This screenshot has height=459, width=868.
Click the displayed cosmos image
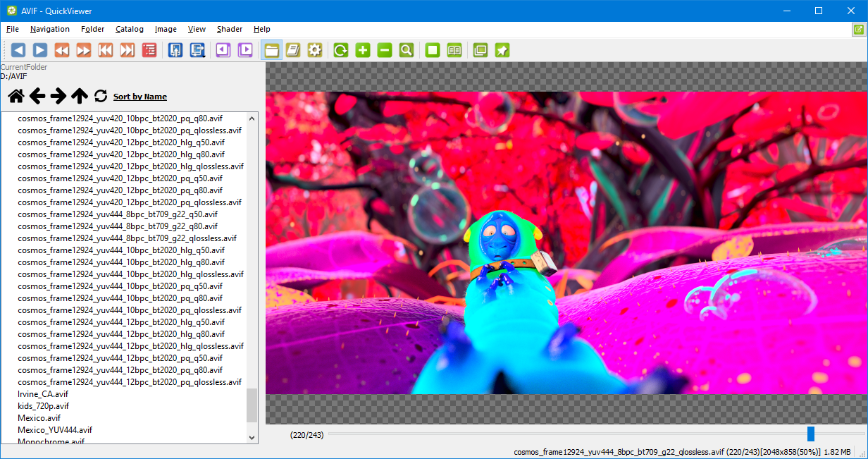(x=566, y=242)
